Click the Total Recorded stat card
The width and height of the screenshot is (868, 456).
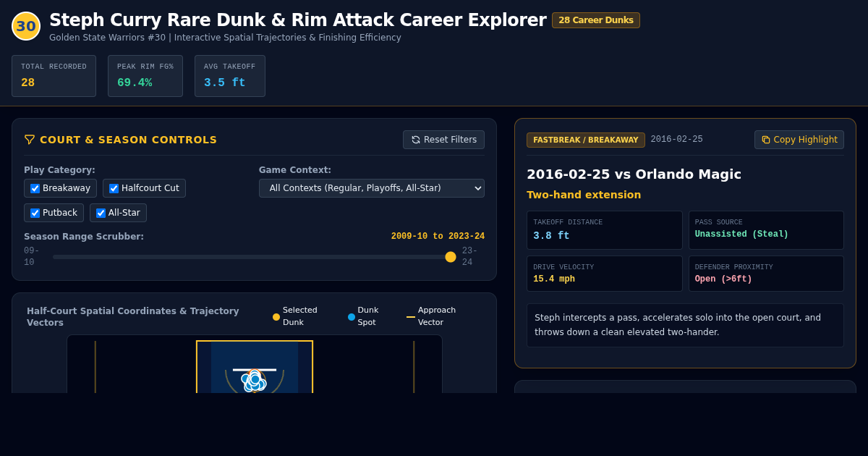[54, 76]
